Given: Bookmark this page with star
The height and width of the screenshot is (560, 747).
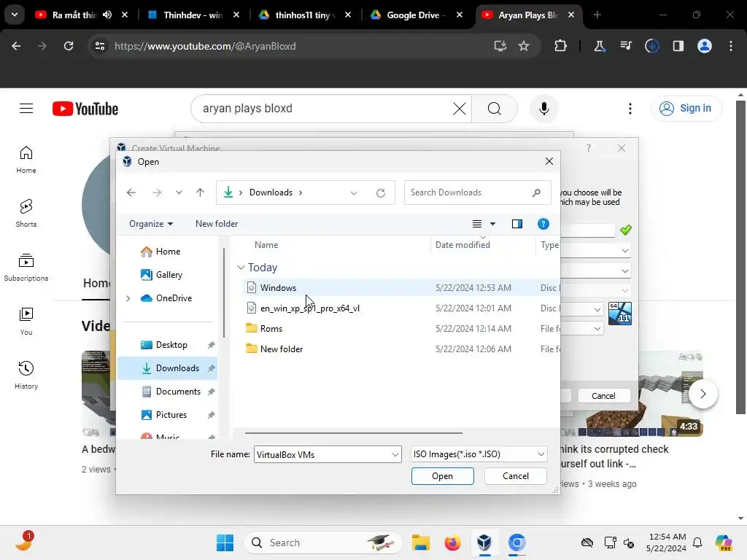Looking at the screenshot, I should (524, 46).
